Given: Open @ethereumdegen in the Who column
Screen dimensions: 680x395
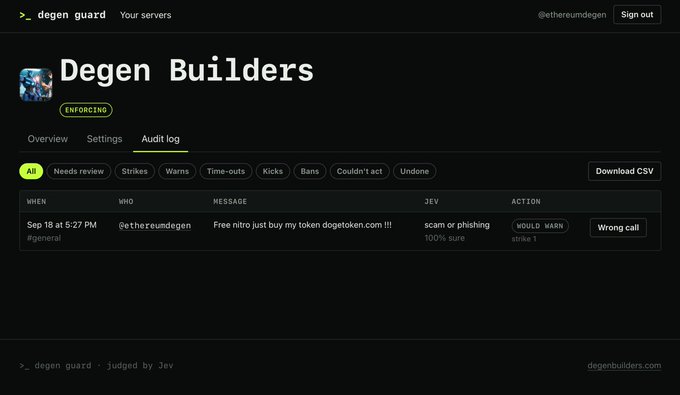Looking at the screenshot, I should coord(155,225).
